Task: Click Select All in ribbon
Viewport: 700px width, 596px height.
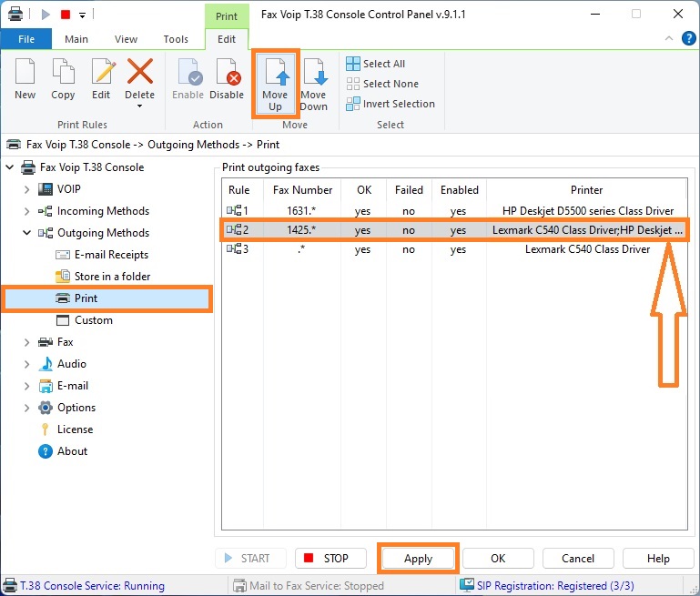Action: tap(375, 64)
